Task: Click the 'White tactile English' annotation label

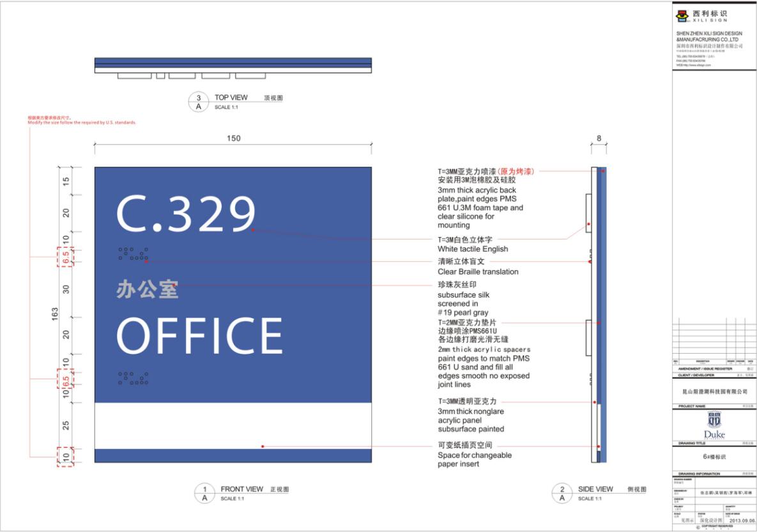Action: (473, 248)
